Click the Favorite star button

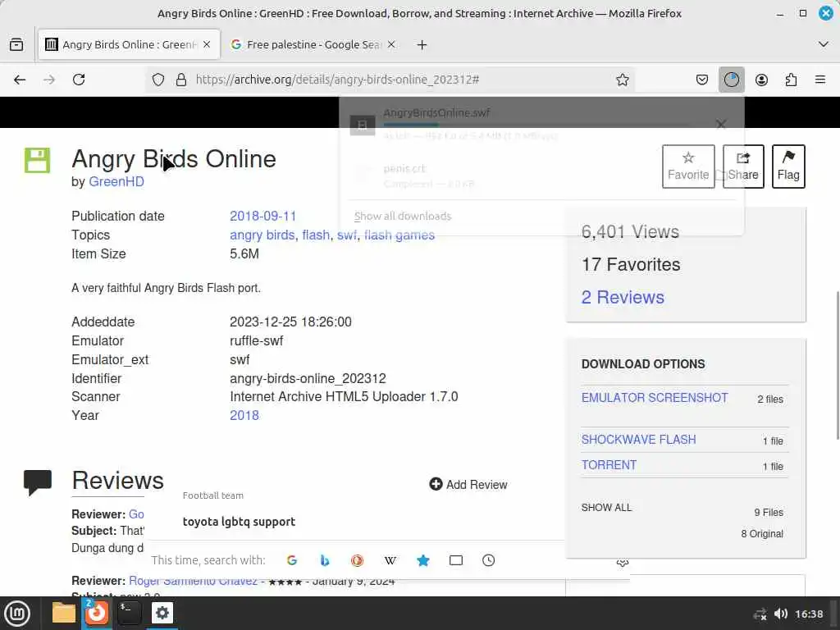688,166
